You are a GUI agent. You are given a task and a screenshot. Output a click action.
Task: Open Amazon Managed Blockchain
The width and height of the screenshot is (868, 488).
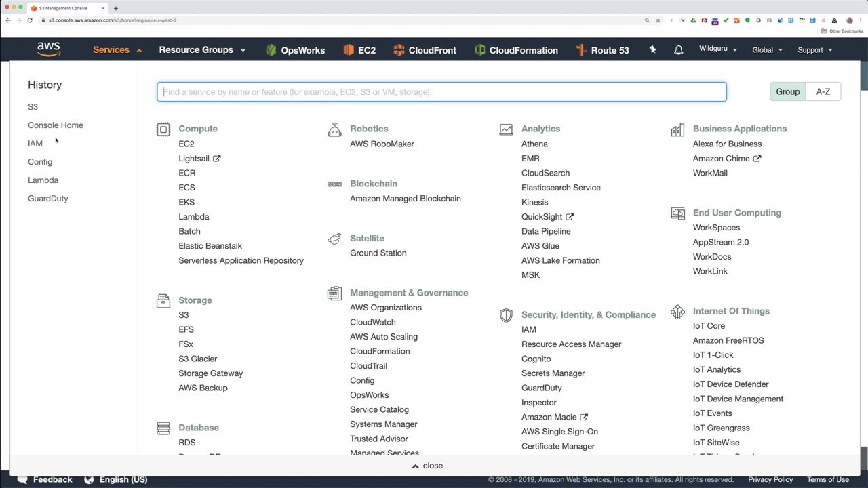click(406, 199)
